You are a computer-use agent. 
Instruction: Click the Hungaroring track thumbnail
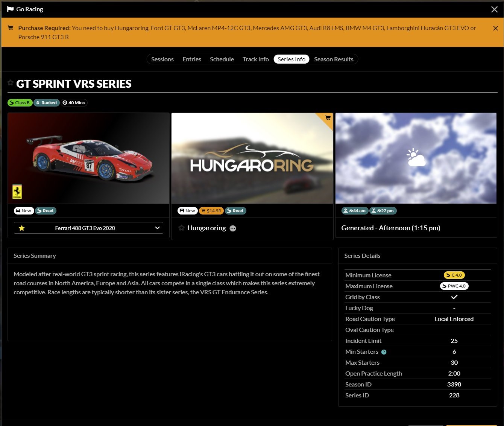[x=252, y=158]
